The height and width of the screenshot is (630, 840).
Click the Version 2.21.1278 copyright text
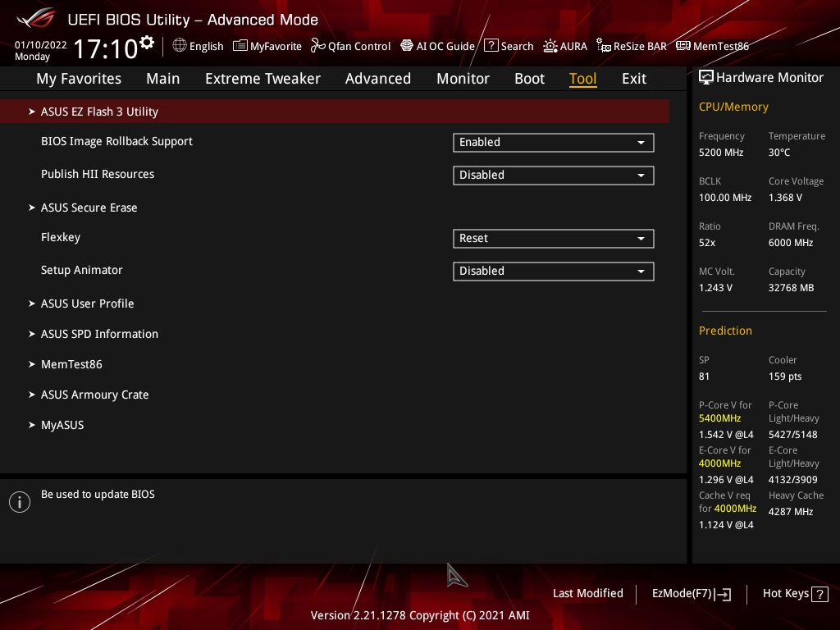420,615
